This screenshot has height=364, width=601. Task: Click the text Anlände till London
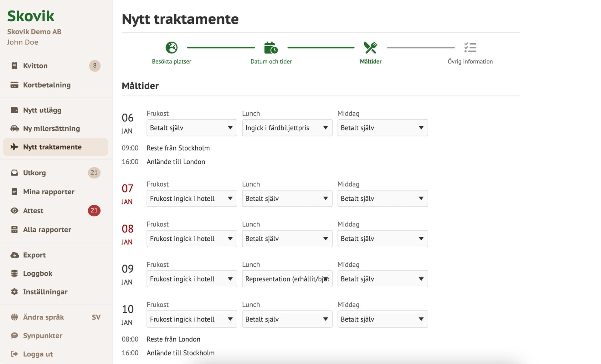coord(176,162)
